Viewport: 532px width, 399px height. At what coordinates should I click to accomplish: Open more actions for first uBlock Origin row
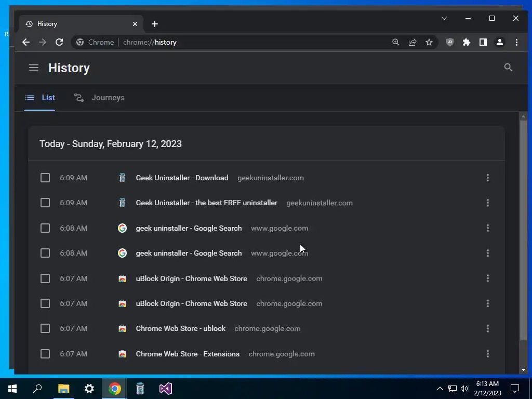[487, 278]
